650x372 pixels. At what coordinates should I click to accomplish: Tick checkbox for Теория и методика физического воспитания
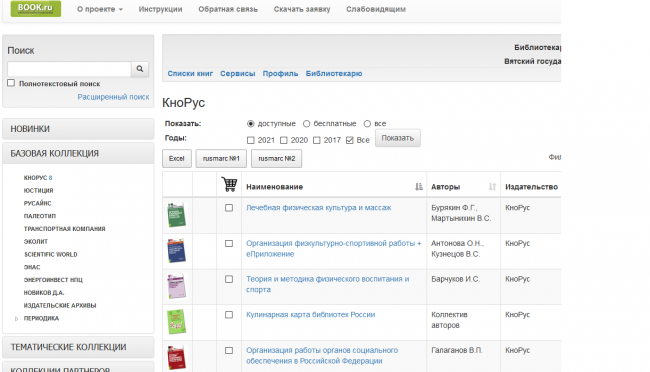pyautogui.click(x=229, y=279)
